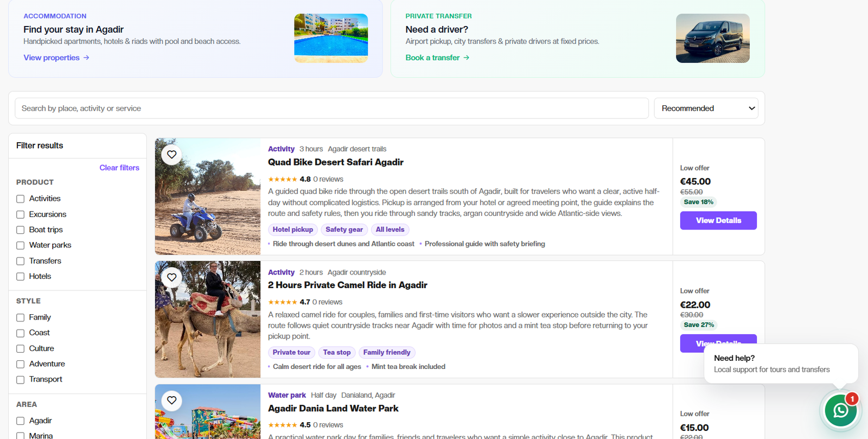Click the €22.00 price
The height and width of the screenshot is (439, 868).
[x=695, y=304]
